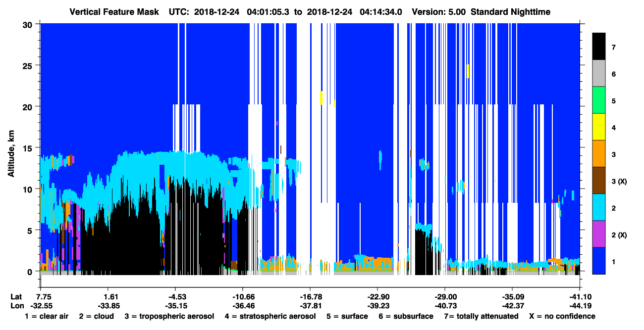The width and height of the screenshot is (644, 330).
Task: Click the color bar label '3 (X)'
Action: coord(619,181)
